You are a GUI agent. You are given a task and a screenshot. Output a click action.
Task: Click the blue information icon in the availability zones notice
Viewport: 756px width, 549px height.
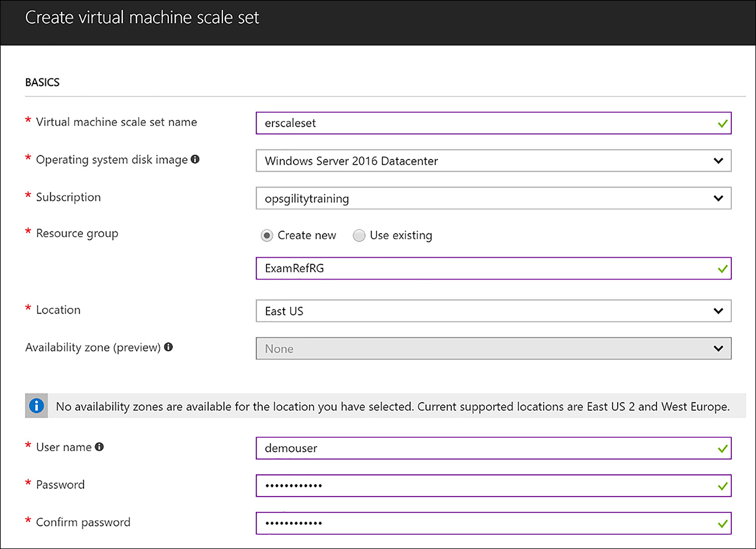tap(36, 406)
